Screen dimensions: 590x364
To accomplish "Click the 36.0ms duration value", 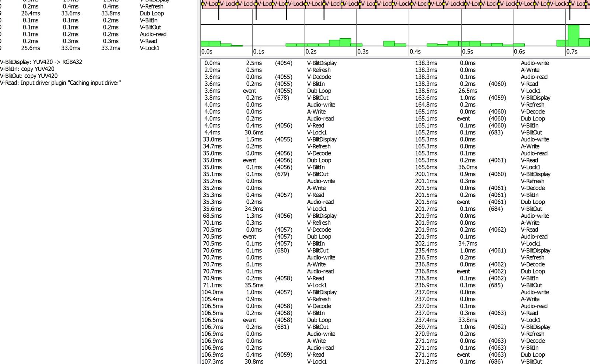I will [x=468, y=167].
